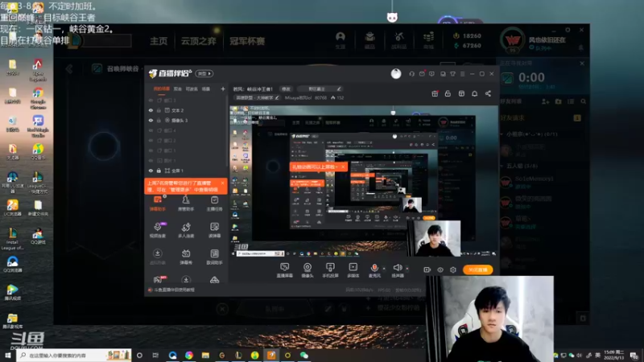This screenshot has height=362, width=644.
Task: Open customer service headset icon
Action: pos(411,74)
